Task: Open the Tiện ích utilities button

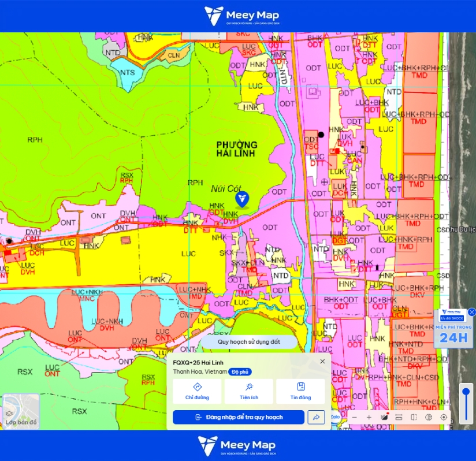Action: [x=249, y=391]
